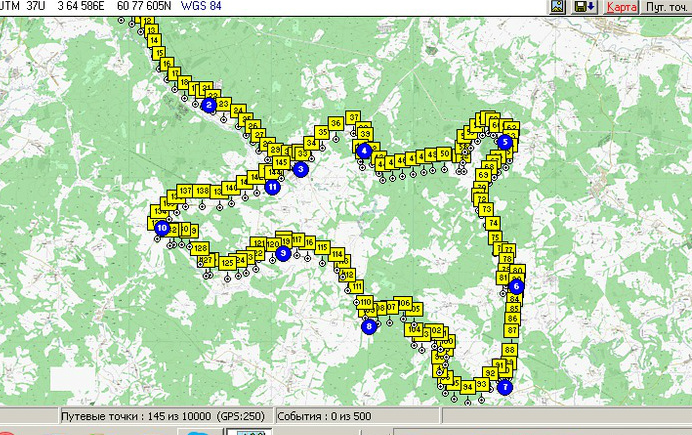This screenshot has width=692, height=435.
Task: Select blue route marker 8
Action: tap(369, 326)
